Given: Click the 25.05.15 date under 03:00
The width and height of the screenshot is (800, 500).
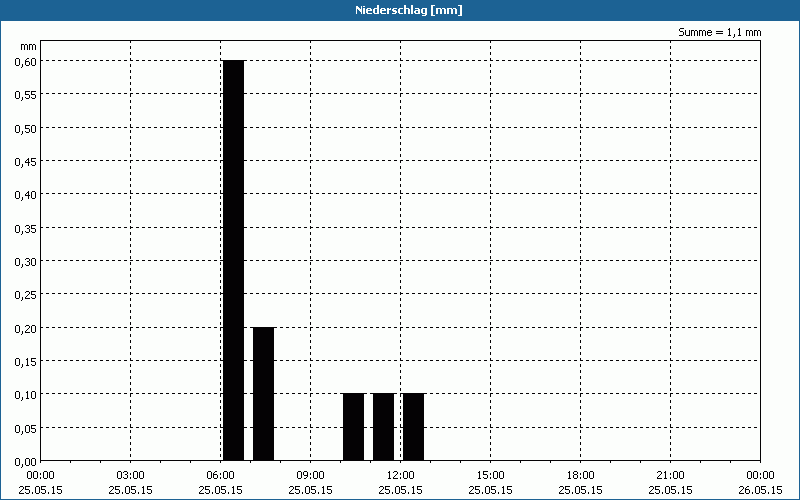Looking at the screenshot, I should point(131,490).
